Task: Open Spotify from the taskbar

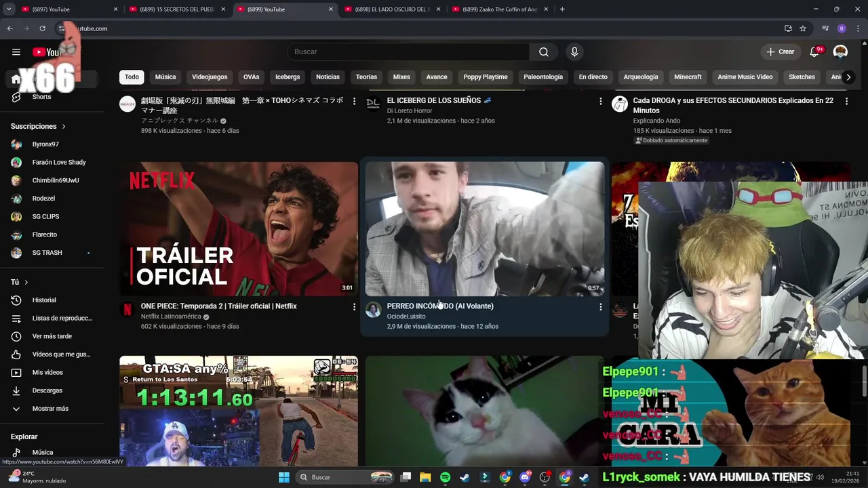Action: tap(445, 477)
